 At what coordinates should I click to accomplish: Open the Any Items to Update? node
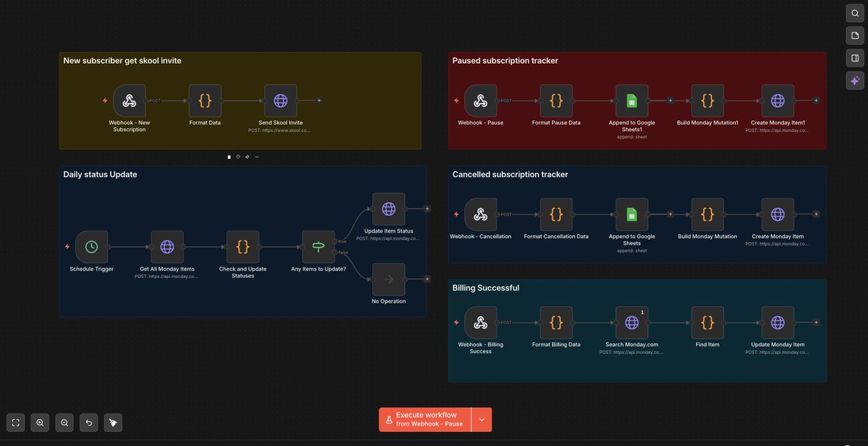click(x=318, y=247)
